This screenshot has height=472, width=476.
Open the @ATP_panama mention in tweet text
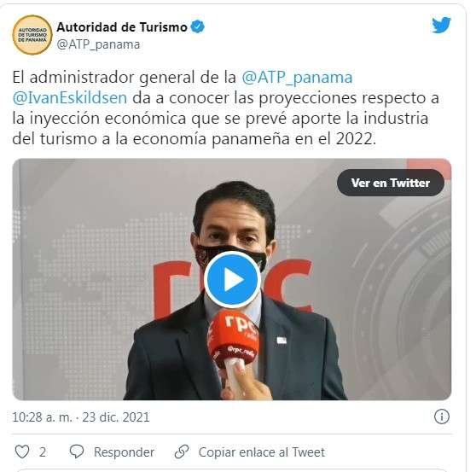[x=297, y=77]
